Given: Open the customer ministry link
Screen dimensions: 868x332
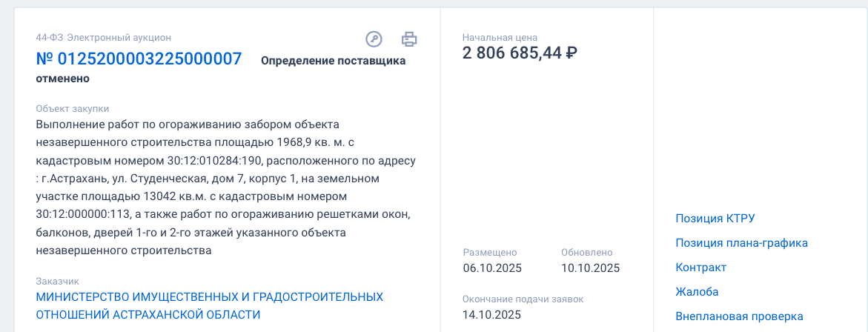Looking at the screenshot, I should pos(209,305).
